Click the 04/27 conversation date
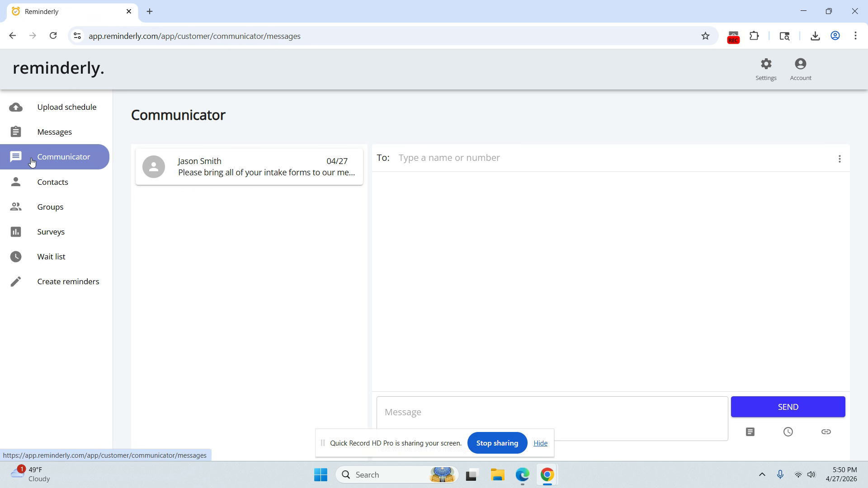The height and width of the screenshot is (488, 868). pos(337,161)
